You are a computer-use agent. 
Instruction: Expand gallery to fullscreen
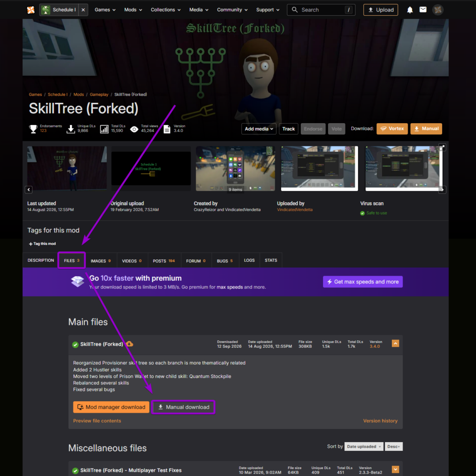442,147
